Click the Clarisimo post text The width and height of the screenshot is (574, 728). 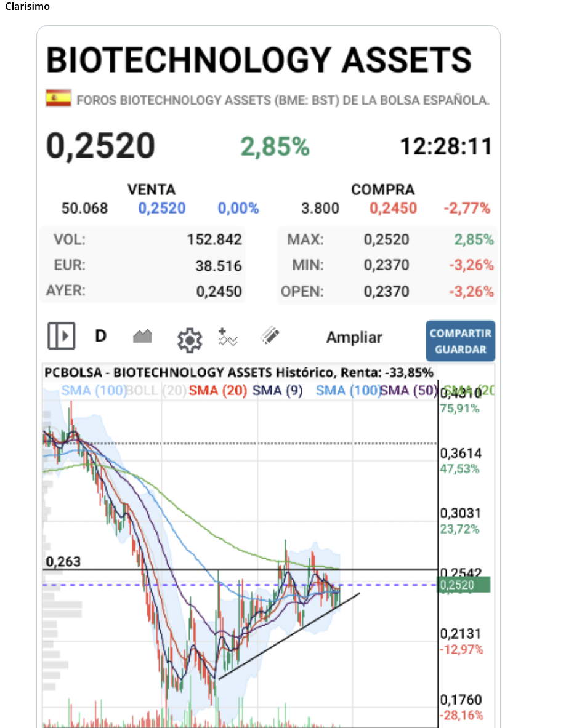28,7
